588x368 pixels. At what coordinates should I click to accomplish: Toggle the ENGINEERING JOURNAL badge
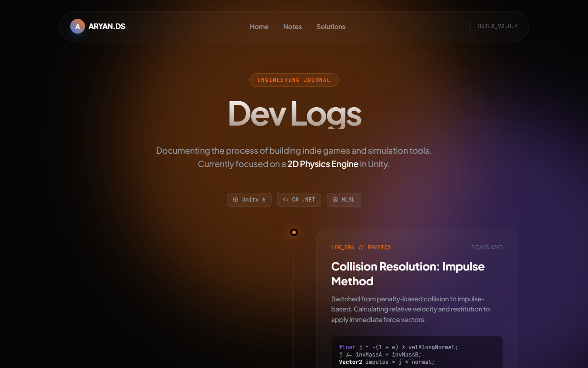(x=294, y=80)
